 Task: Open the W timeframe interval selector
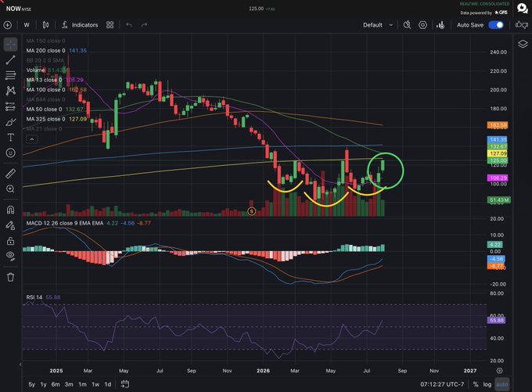click(27, 25)
